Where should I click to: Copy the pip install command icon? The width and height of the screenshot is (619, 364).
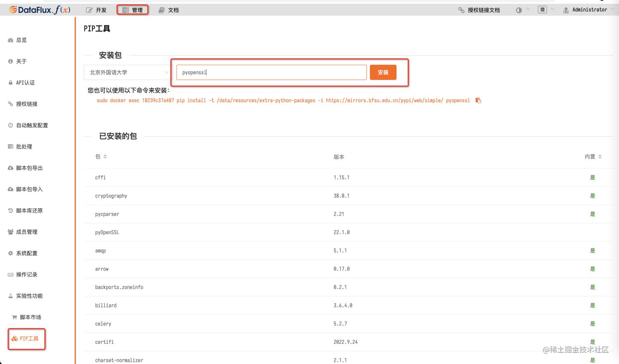478,100
